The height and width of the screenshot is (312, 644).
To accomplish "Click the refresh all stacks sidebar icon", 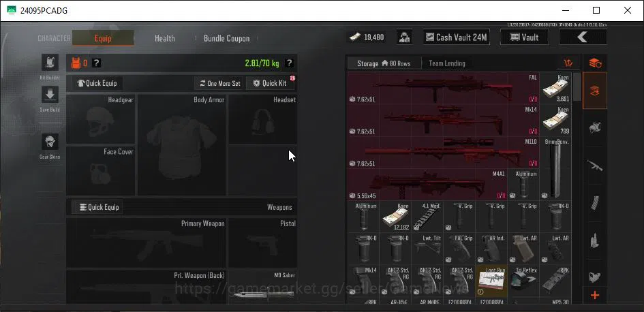I will coord(595,63).
